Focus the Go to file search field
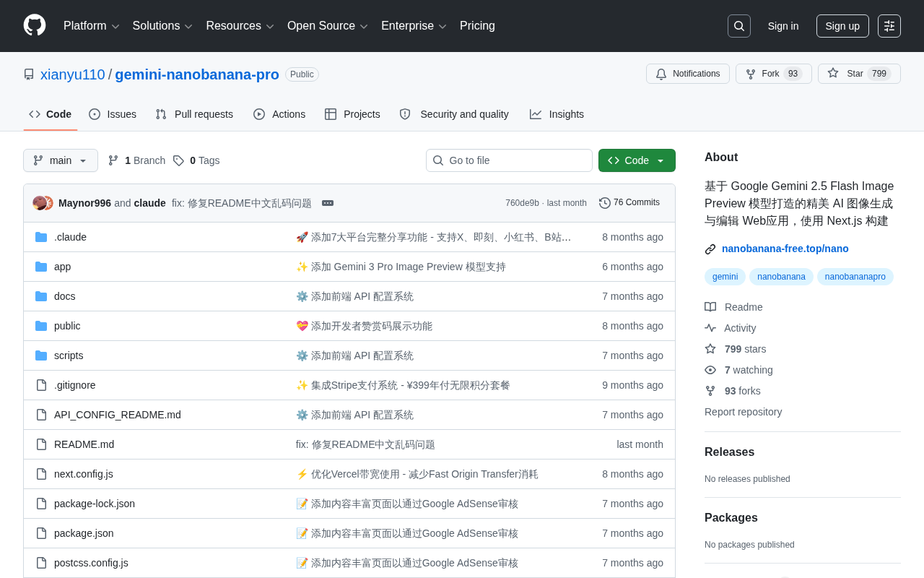The height and width of the screenshot is (578, 924). coord(509,160)
